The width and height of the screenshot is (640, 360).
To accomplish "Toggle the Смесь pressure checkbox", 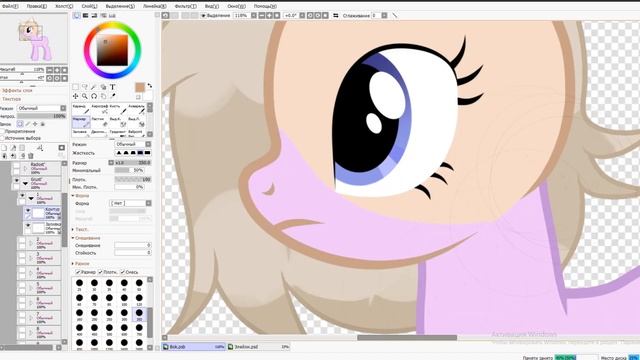I will point(122,272).
